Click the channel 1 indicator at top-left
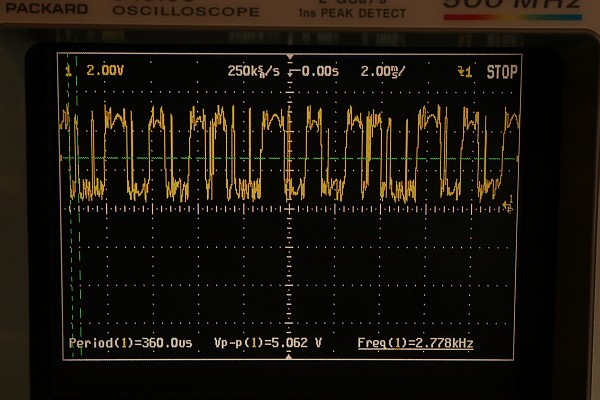 [68, 72]
